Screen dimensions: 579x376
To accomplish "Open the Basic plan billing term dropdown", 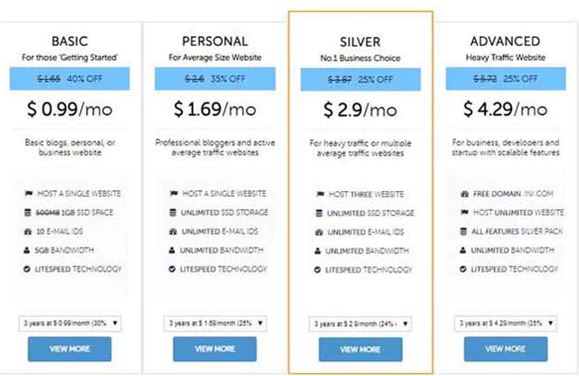I will pyautogui.click(x=70, y=323).
